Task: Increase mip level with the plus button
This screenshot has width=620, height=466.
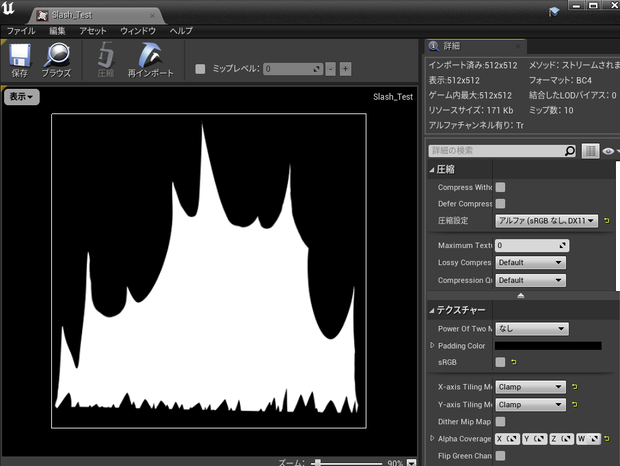Action: [x=345, y=69]
